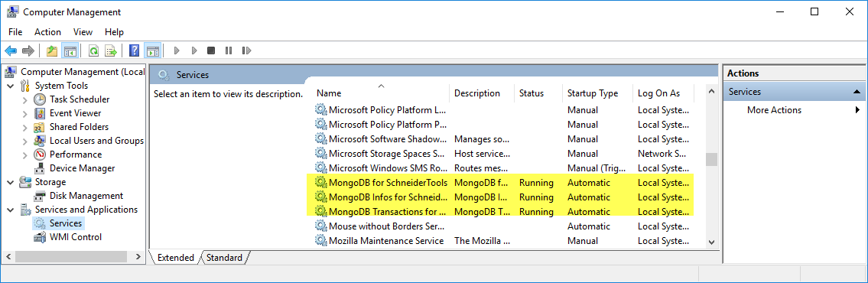Click the Pause Service toolbar icon
This screenshot has height=283, width=868.
point(228,51)
